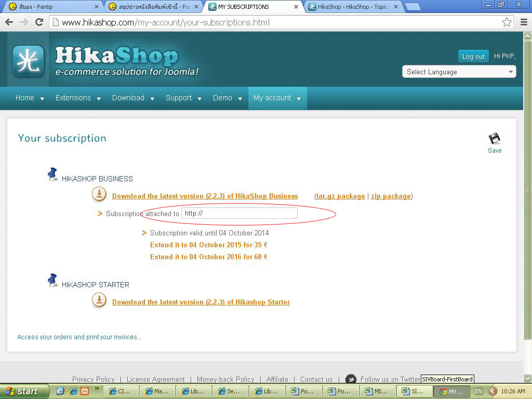Switch to the second Pantip news tab
Image resolution: width=532 pixels, height=399 pixels.
pos(153,7)
